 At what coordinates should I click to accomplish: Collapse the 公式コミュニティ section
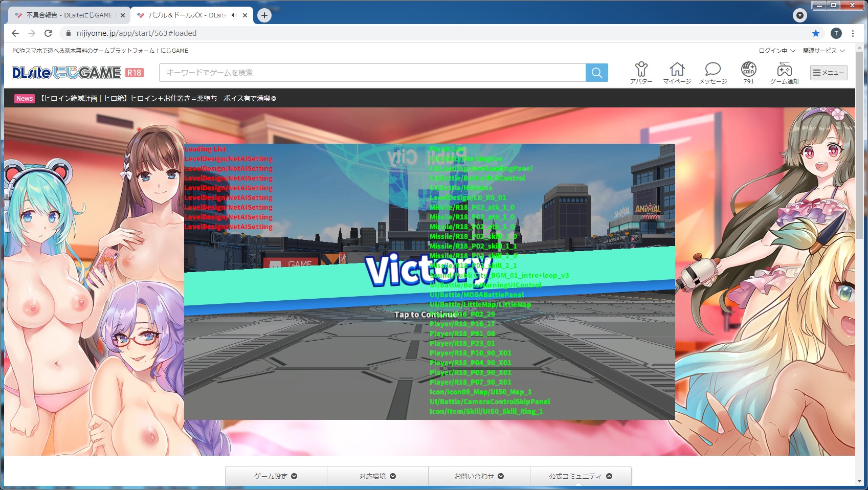pyautogui.click(x=580, y=476)
